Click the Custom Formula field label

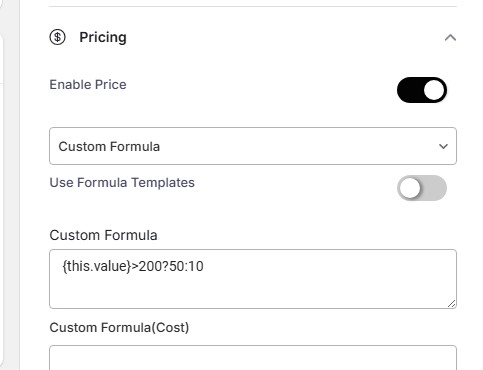pos(103,235)
